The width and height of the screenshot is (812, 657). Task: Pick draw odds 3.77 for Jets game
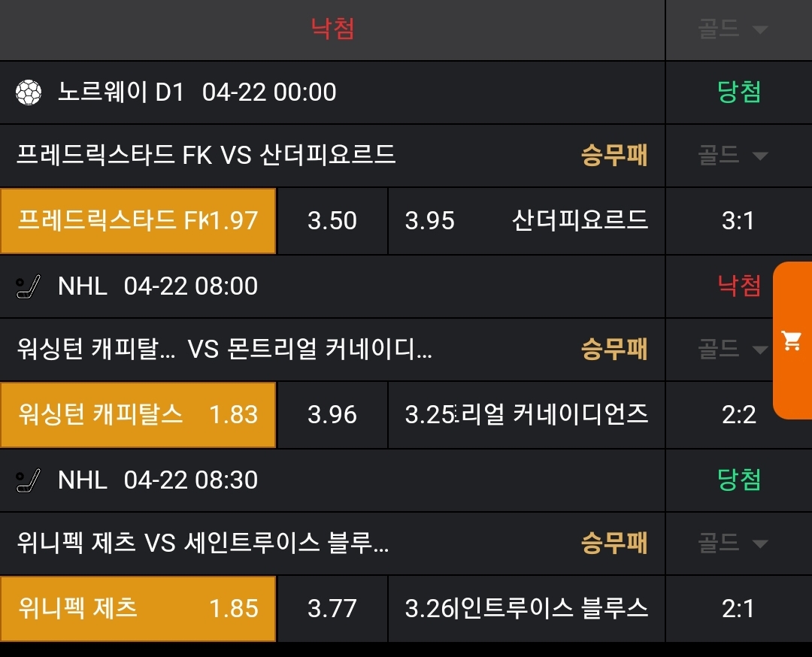tap(332, 608)
